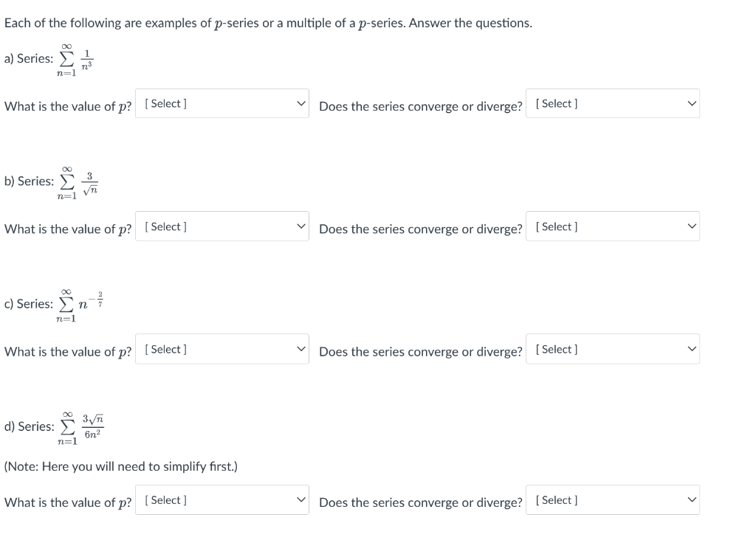Open the p-value dropdown for series d
Screen dimensions: 756x543
tap(221, 499)
